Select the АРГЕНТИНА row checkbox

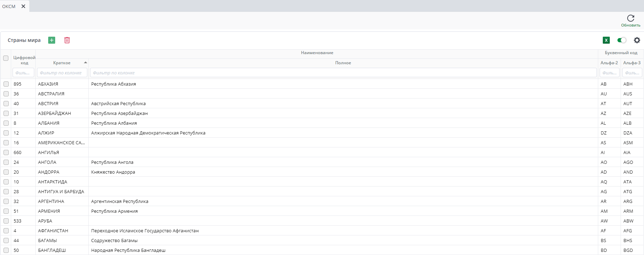coord(6,201)
